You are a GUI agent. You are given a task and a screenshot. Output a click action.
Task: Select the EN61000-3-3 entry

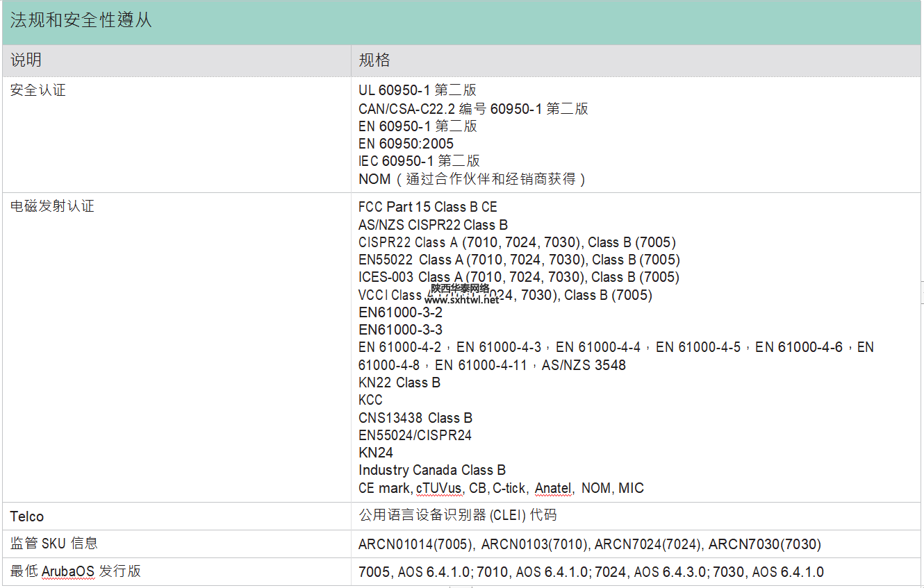click(x=400, y=330)
